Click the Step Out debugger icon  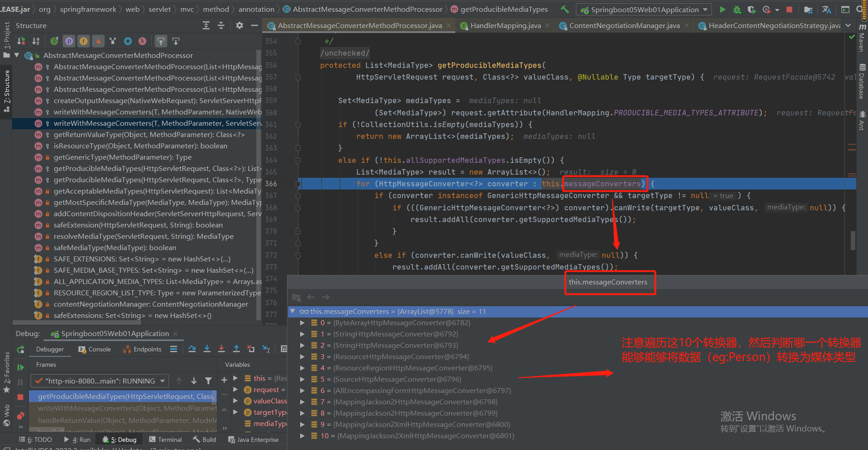tap(236, 349)
